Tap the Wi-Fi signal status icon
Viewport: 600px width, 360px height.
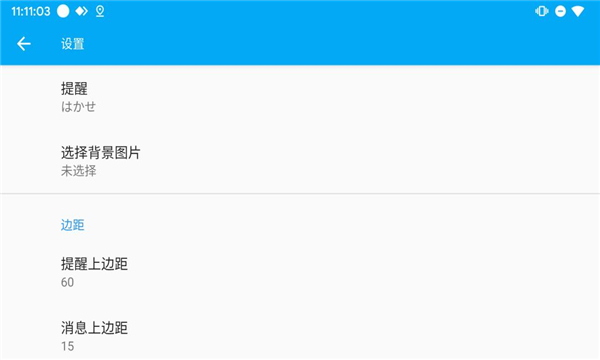coord(578,11)
